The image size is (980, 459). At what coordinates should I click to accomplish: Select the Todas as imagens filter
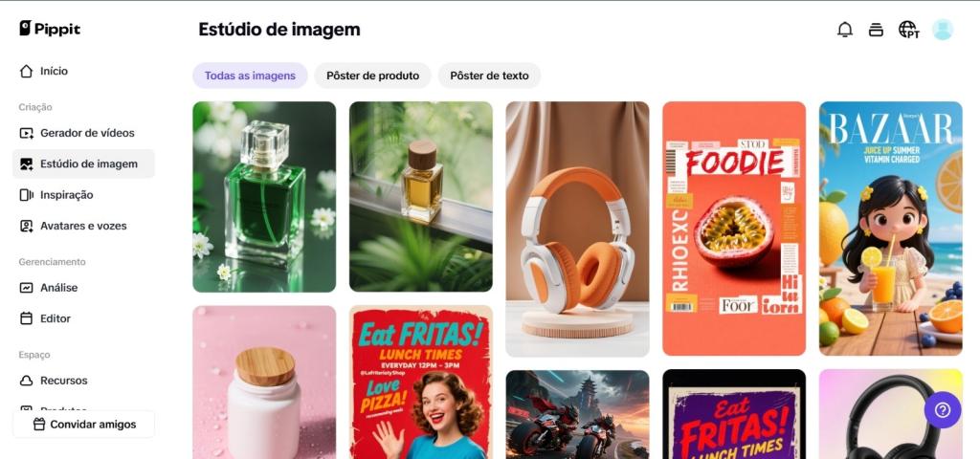coord(250,76)
